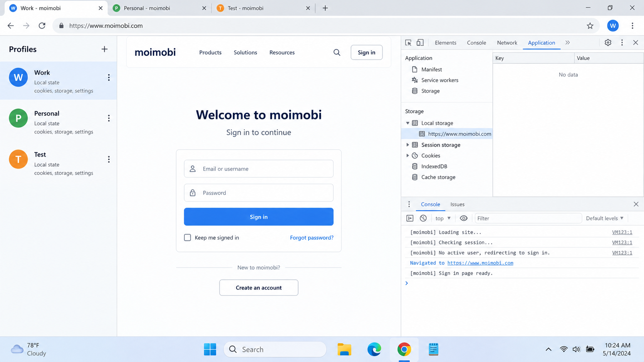Open a new browser tab
The image size is (644, 362).
click(325, 8)
